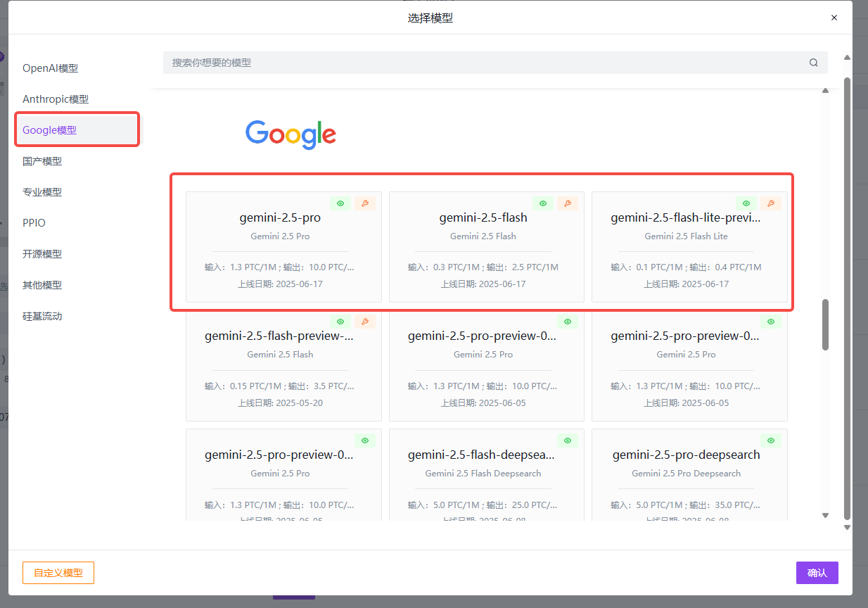
Task: Click price text 输入：5.0 PTC/1M；输出：25.0 PTC
Action: pyautogui.click(x=483, y=505)
